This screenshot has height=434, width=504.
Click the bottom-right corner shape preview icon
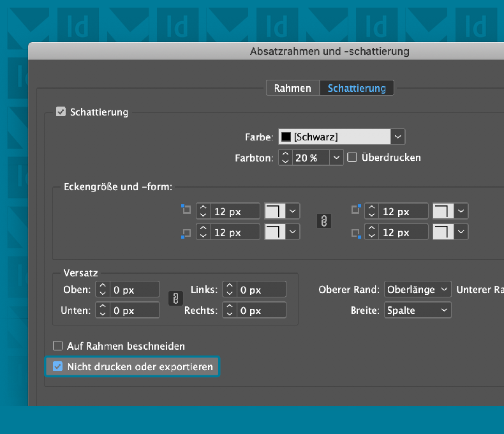(443, 232)
